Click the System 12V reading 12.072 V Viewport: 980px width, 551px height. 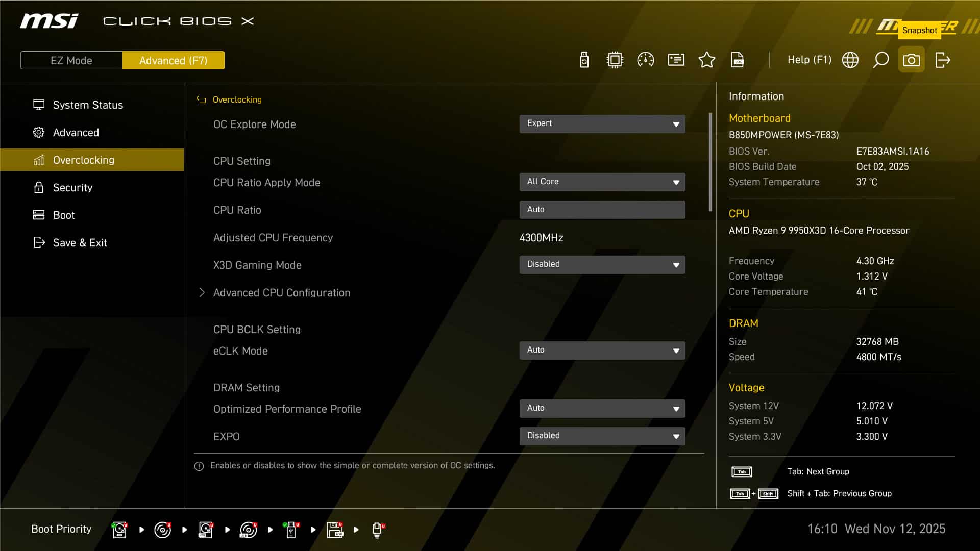point(874,406)
